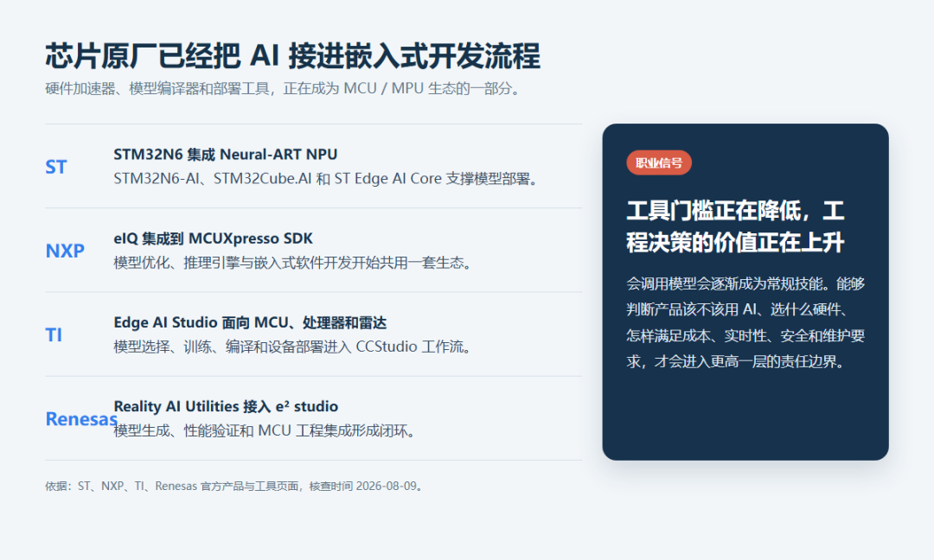The width and height of the screenshot is (934, 560).
Task: Click the red 职业信号 badge
Action: 659,162
